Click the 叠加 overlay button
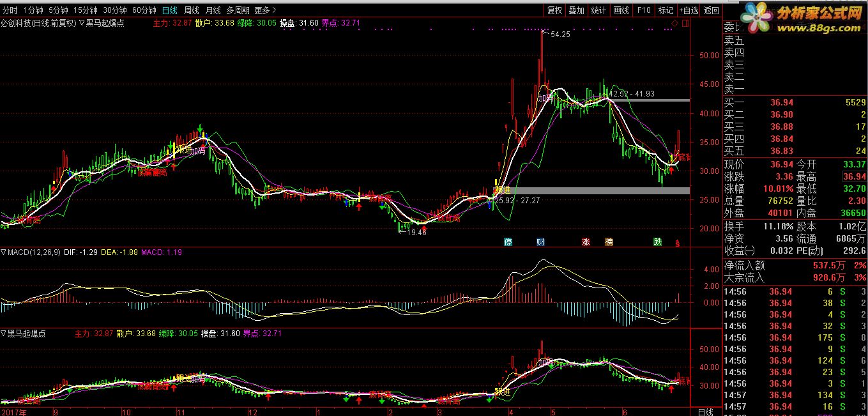Screen dimensions: 868x416 click(576, 10)
